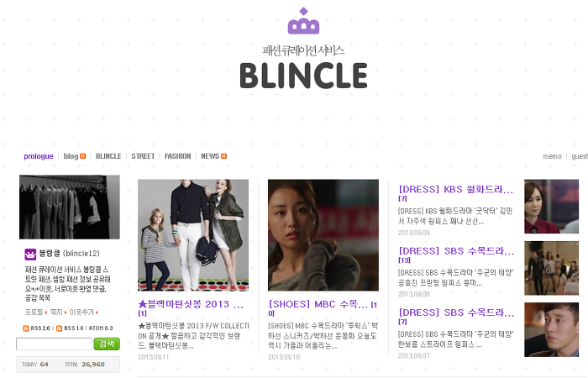
Task: Open the 블랙마틴싯봉 2013 post title
Action: tap(191, 304)
